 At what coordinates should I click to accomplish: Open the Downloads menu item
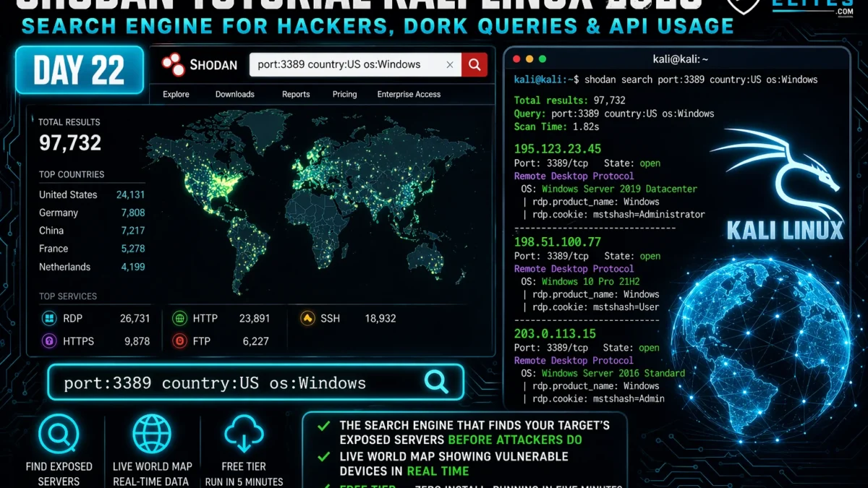click(x=235, y=94)
